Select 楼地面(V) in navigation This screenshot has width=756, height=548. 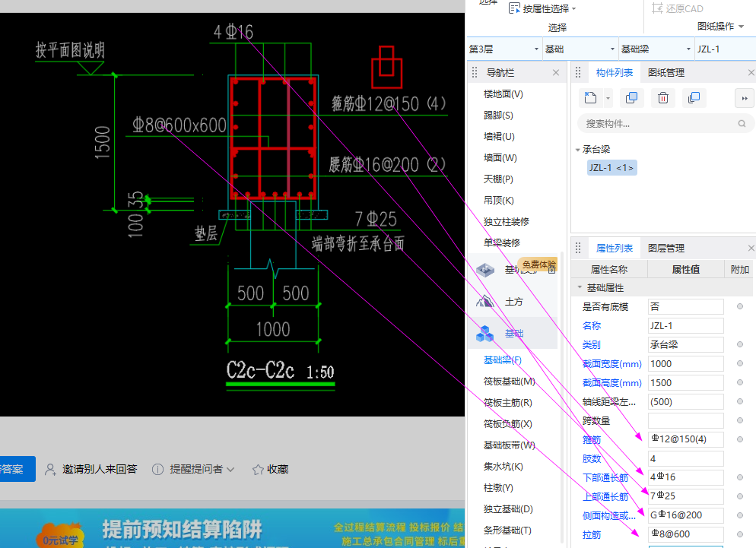[x=503, y=94]
